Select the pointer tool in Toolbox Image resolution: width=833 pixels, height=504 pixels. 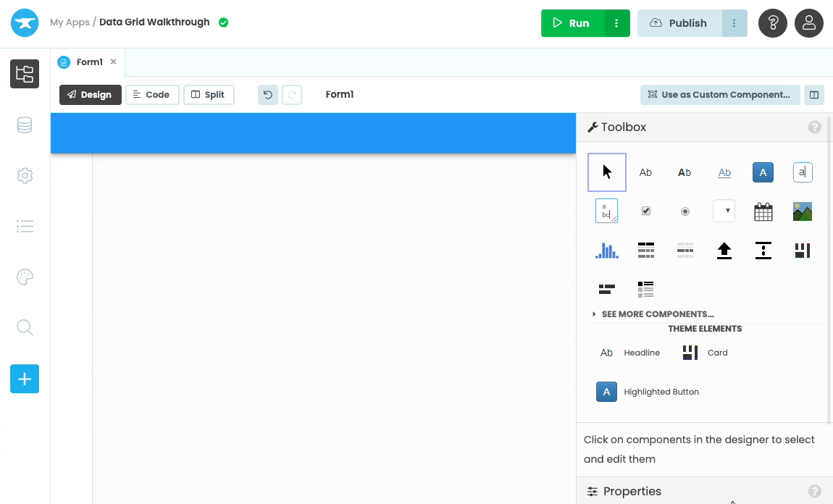(607, 172)
